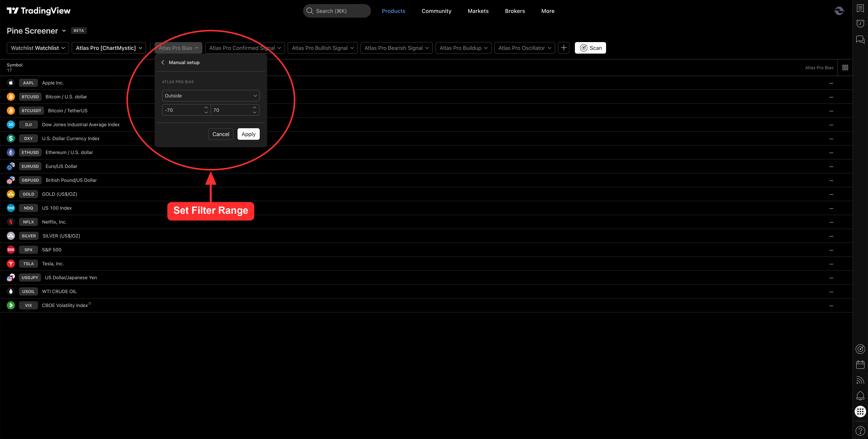This screenshot has height=439, width=868.
Task: Click the TradingView logo
Action: [x=39, y=11]
